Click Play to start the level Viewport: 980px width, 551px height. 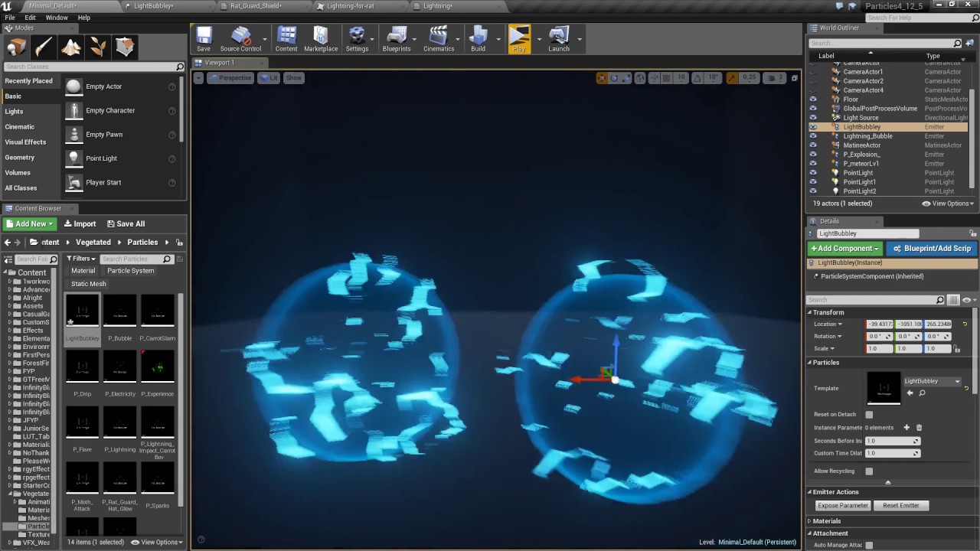pos(519,39)
